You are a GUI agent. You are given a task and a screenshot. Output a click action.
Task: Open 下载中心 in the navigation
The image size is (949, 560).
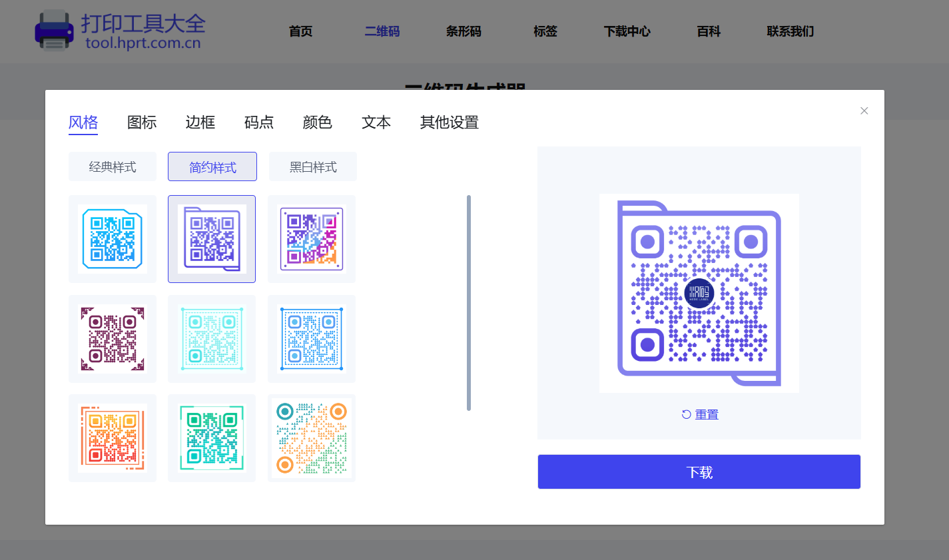pyautogui.click(x=627, y=31)
